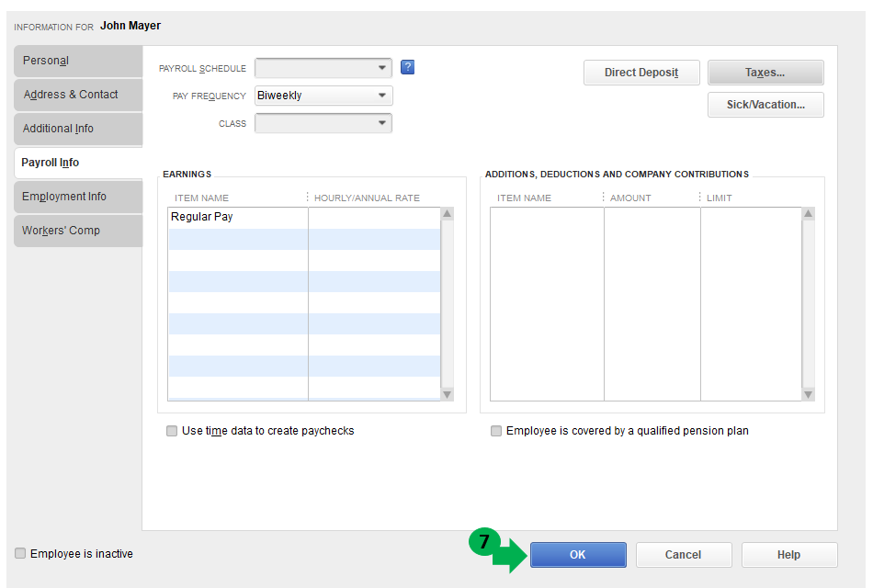Click Earnings list scroll down arrow
Screen dimensions: 873x588
click(448, 395)
